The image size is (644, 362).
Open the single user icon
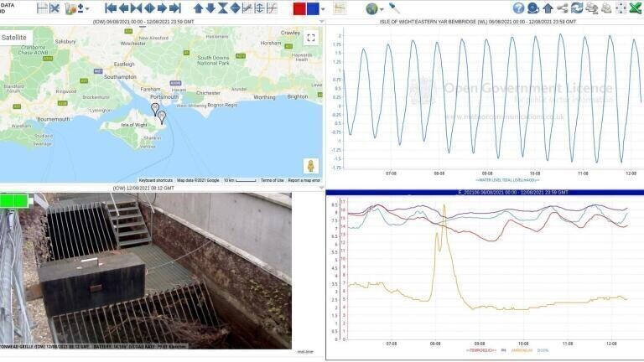606,8
